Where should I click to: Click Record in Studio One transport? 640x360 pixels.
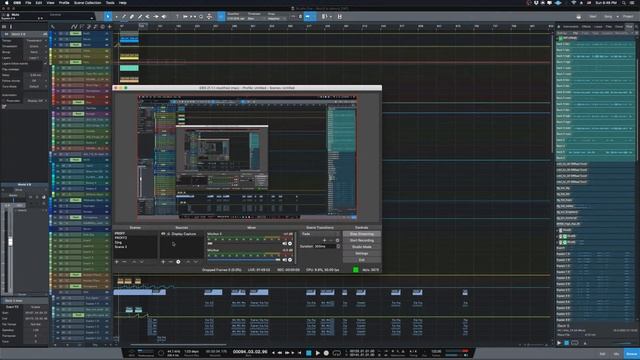326,353
